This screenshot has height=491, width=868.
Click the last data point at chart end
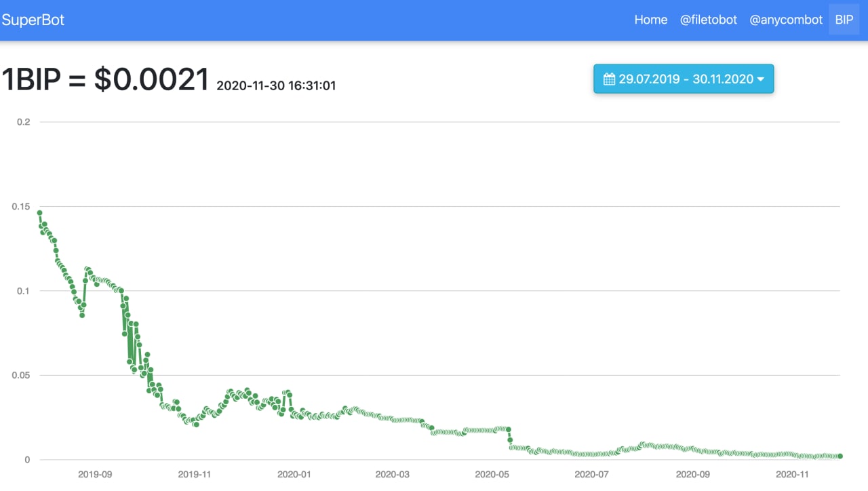click(840, 456)
